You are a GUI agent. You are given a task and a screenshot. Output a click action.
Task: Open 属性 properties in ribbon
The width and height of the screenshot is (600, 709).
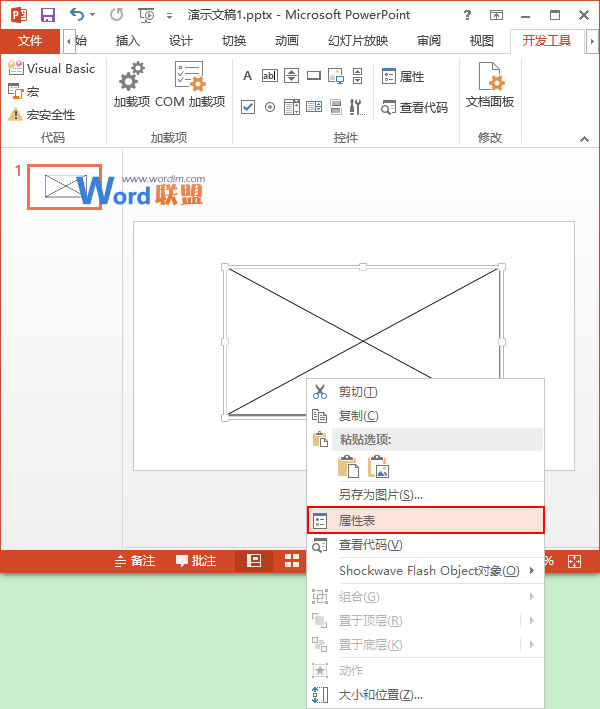[403, 76]
